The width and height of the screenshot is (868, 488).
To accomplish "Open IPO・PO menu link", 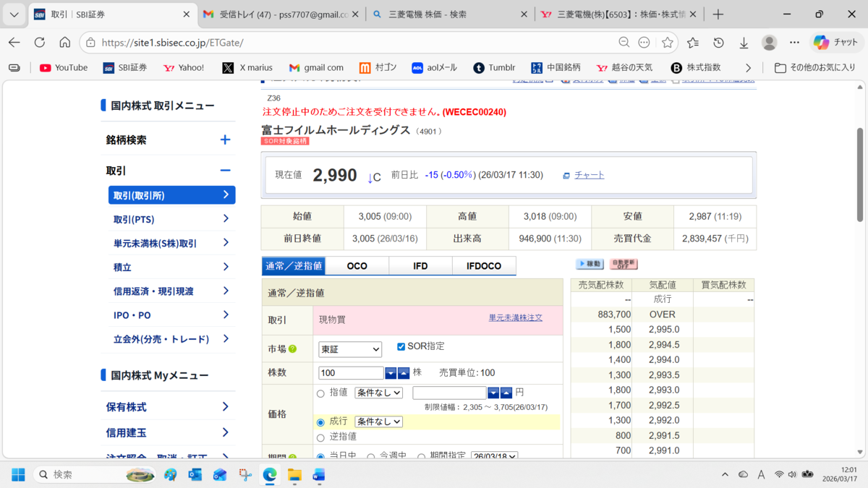I will (171, 314).
